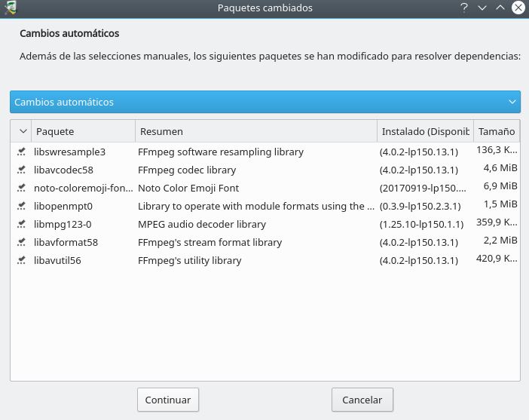
Task: Click version '(20170919-lp150....' cell
Action: click(x=423, y=188)
